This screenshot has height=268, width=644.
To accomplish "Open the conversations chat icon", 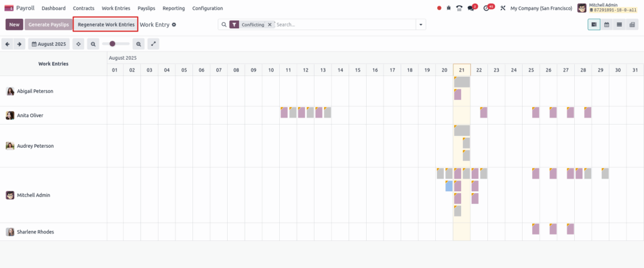I will (x=470, y=8).
